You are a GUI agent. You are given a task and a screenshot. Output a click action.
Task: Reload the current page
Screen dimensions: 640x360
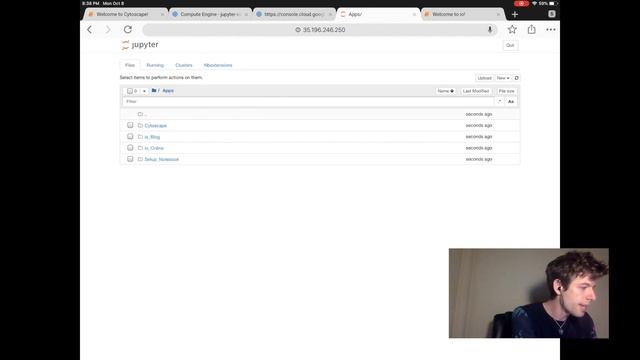point(128,29)
